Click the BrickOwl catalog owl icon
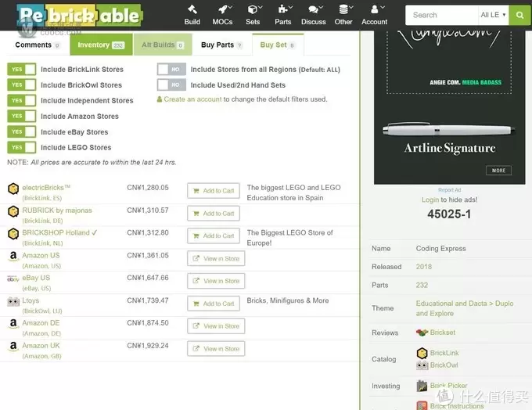 (x=422, y=365)
